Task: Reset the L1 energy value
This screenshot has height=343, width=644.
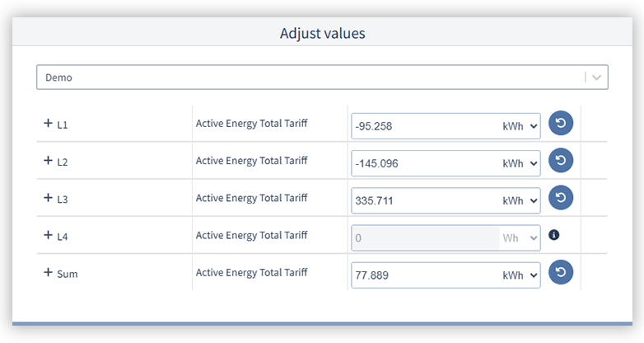Action: pyautogui.click(x=560, y=124)
